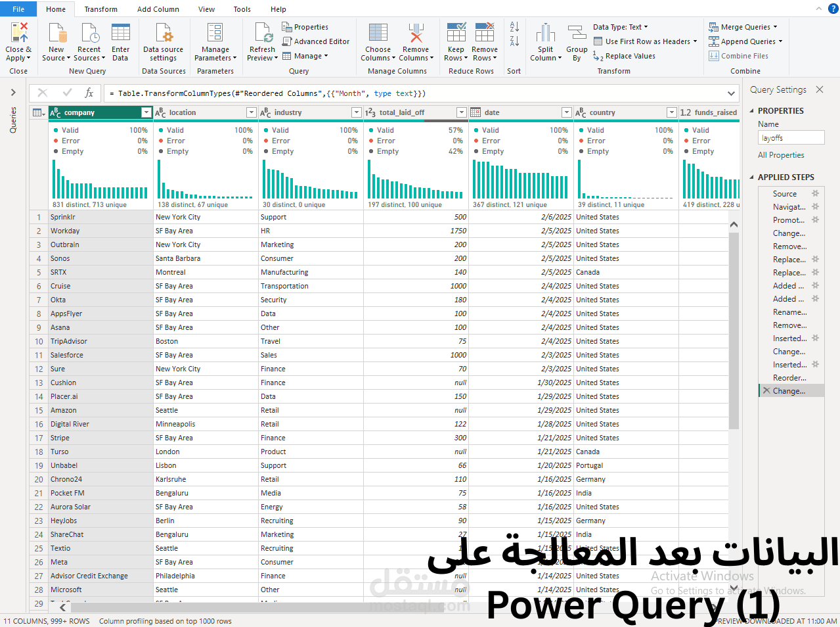The width and height of the screenshot is (840, 627).
Task: Click the Remove Rows icon
Action: click(485, 32)
